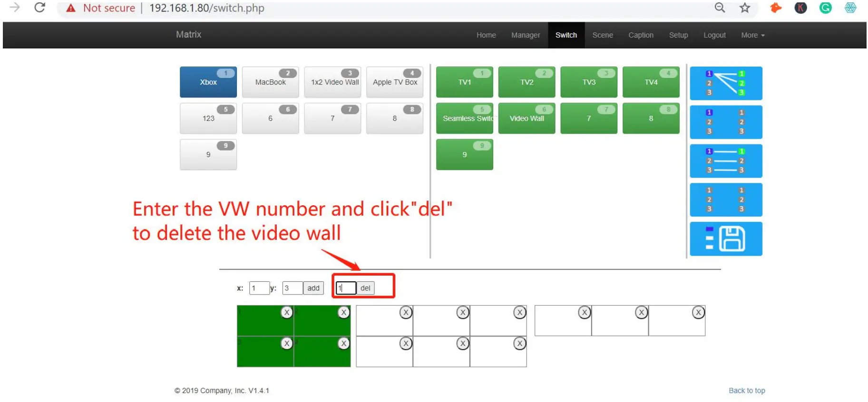Click the disconnect-all mapping icon with blue 1

(x=726, y=122)
